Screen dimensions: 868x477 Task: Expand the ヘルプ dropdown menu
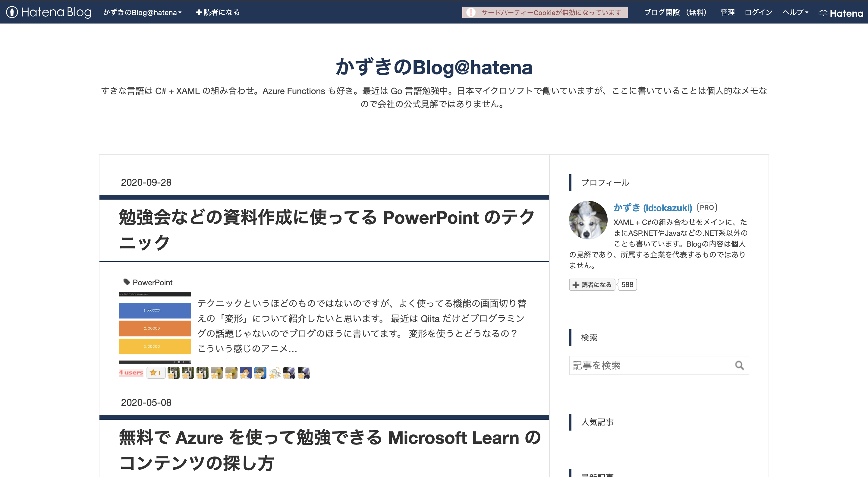[795, 12]
